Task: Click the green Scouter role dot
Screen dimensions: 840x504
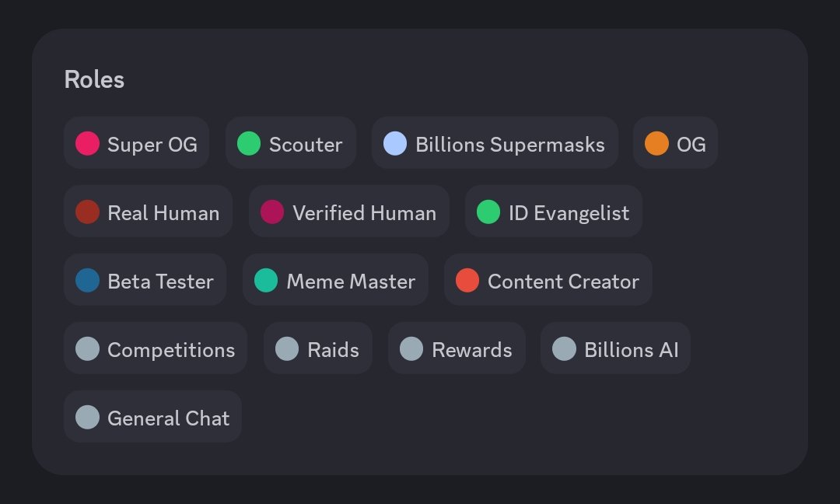Action: pyautogui.click(x=249, y=144)
